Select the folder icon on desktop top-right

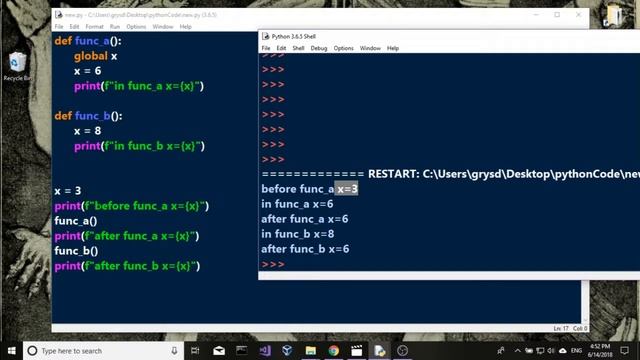pos(614,16)
